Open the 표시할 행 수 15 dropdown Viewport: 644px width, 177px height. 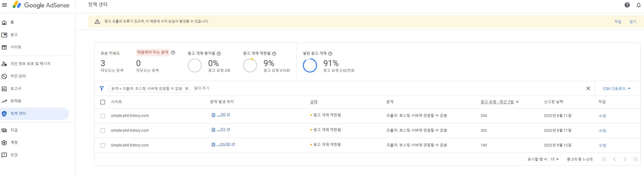[555, 159]
